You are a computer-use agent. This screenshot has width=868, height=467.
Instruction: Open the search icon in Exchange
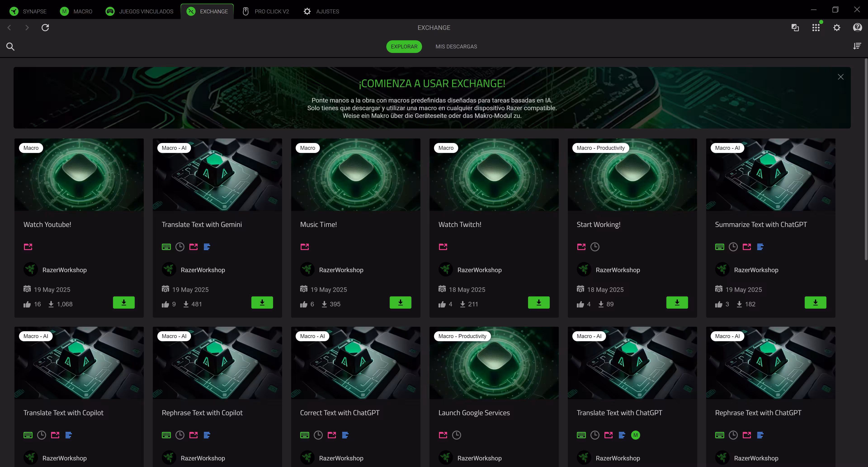point(10,47)
